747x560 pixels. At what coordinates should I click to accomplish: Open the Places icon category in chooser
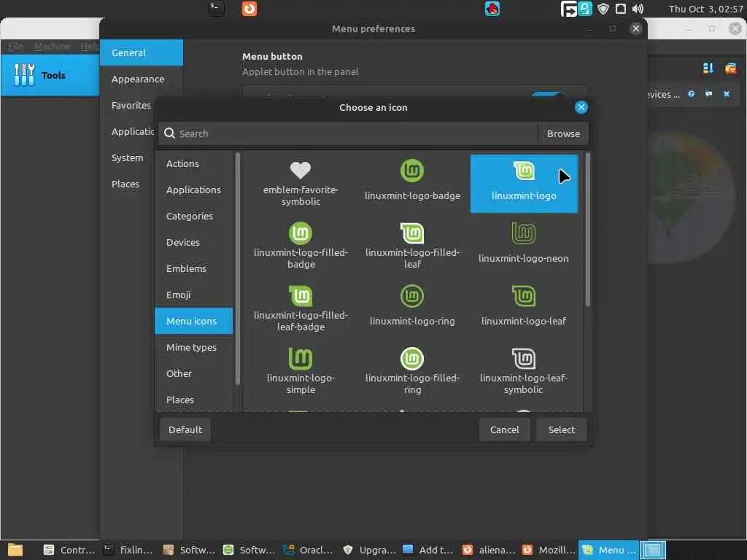[x=193, y=400]
